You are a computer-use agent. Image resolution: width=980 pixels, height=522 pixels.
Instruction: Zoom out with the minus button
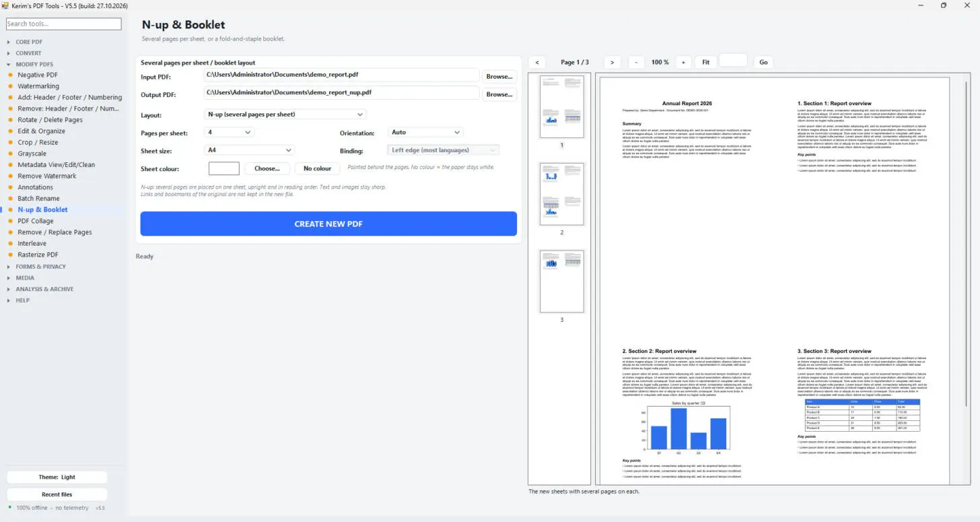click(636, 62)
